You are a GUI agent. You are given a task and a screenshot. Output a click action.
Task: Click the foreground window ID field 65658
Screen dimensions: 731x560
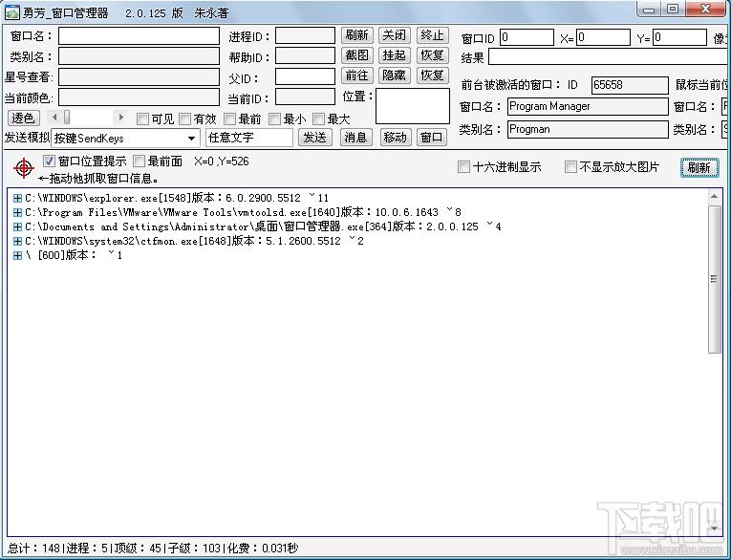point(630,85)
